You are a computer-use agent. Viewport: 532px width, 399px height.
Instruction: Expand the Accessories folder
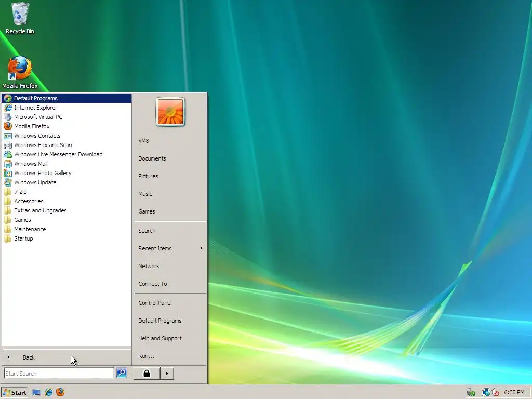click(x=66, y=201)
